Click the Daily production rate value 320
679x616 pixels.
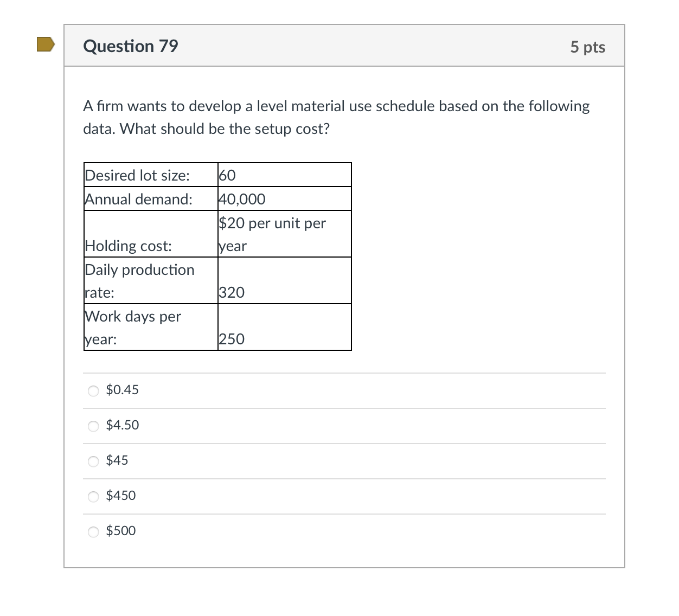coord(232,292)
